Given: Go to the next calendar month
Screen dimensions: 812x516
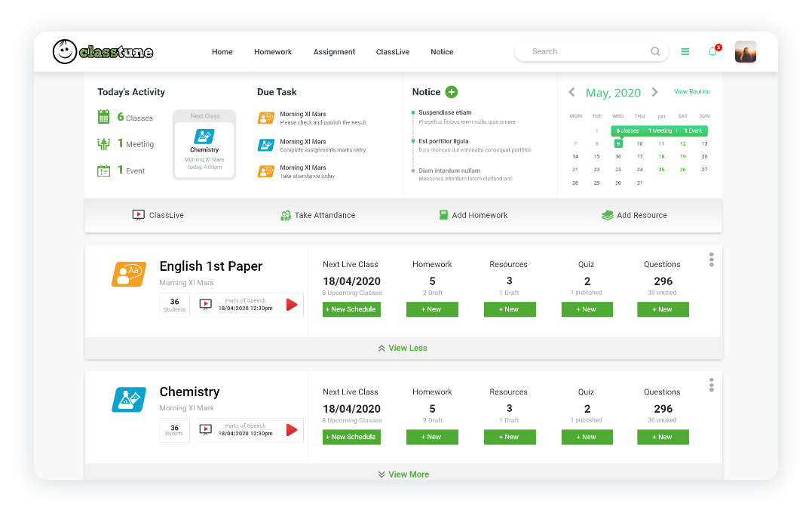Looking at the screenshot, I should pyautogui.click(x=654, y=92).
